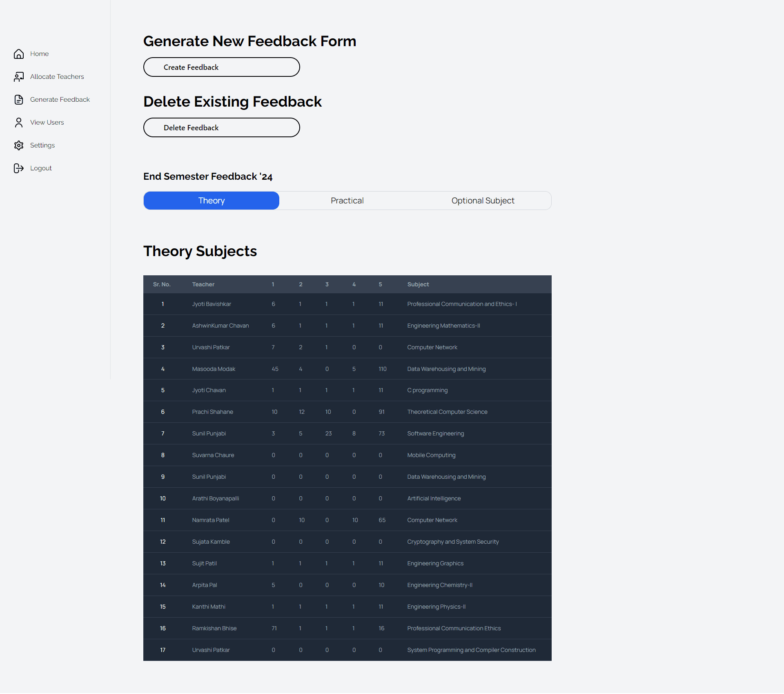This screenshot has height=694, width=784.
Task: Click Data Warehousing and Mining in Masooda Modak row
Action: pos(446,369)
